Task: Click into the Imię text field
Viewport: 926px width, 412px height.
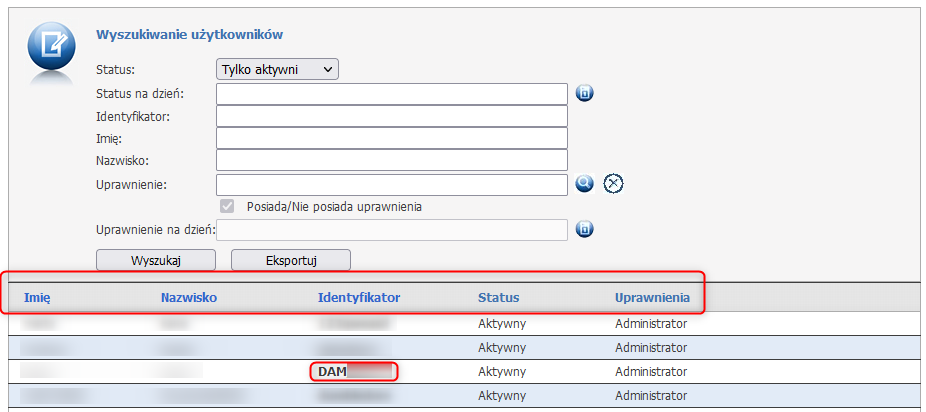Action: tap(392, 138)
